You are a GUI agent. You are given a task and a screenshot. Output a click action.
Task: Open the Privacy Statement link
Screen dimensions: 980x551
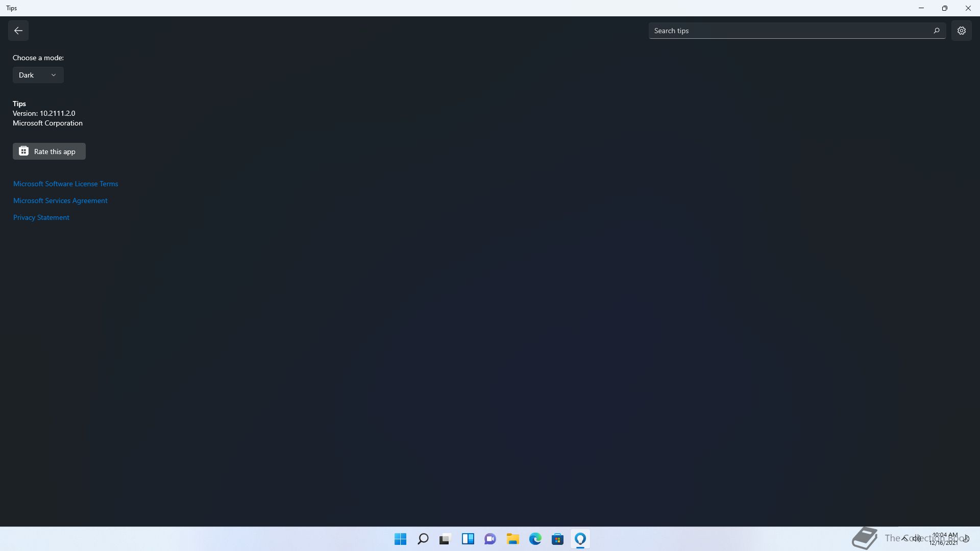(x=41, y=217)
